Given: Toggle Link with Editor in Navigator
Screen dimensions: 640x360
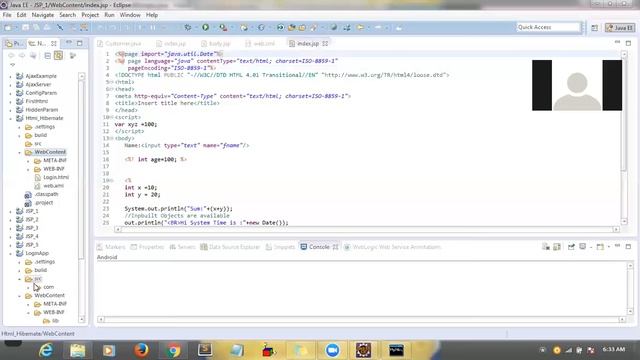Looking at the screenshot, I should (x=58, y=56).
